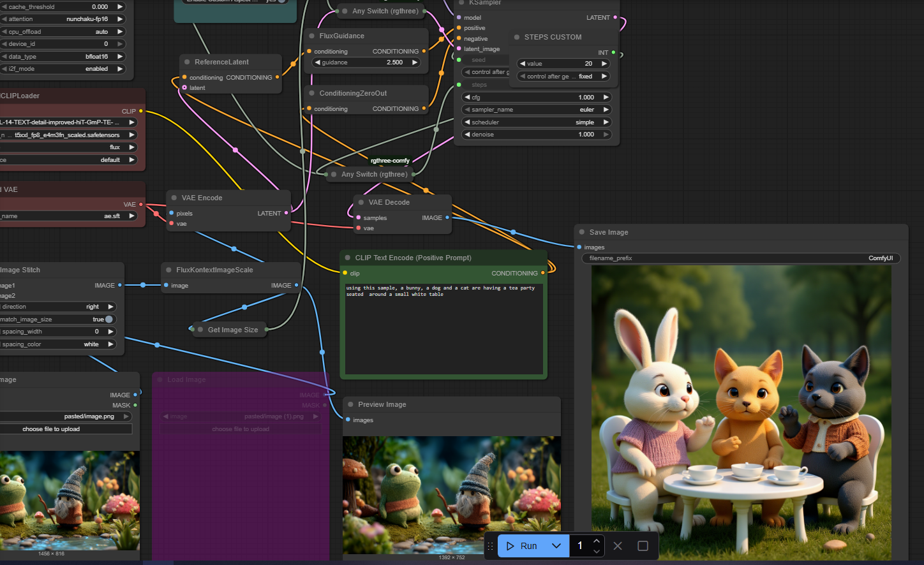Click right arrow to increase guidance 2.500
924x565 pixels.
pos(415,62)
